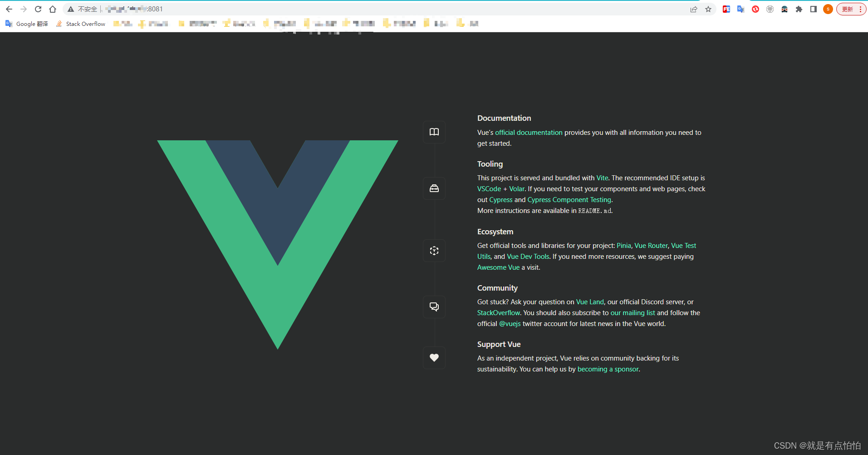Click the Documentation book icon

434,132
